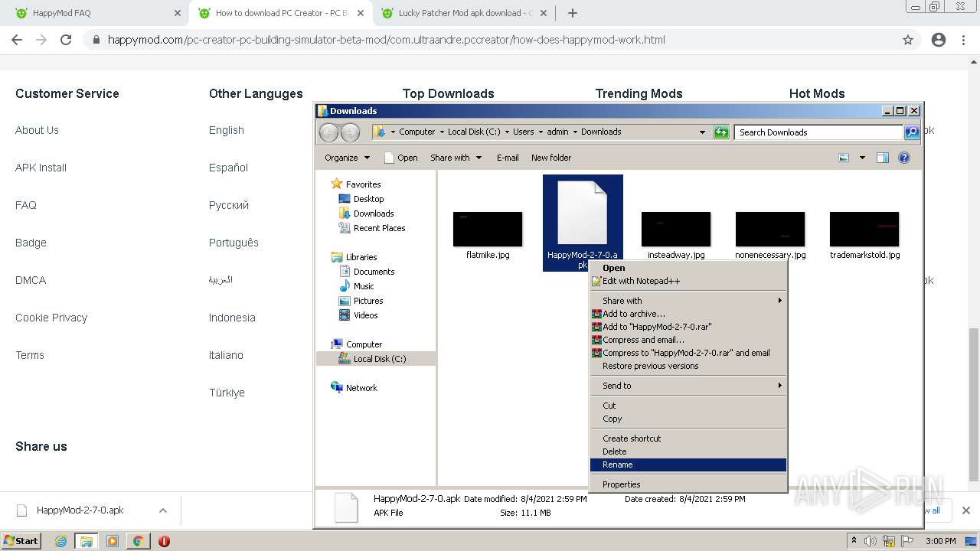This screenshot has height=551, width=980.
Task: Select the flatmike.jpg thumbnail
Action: pyautogui.click(x=488, y=229)
